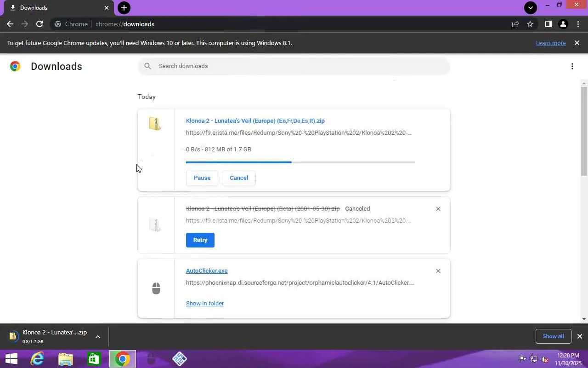Switch to Chrome in the taskbar
Image resolution: width=588 pixels, height=368 pixels.
tap(123, 359)
